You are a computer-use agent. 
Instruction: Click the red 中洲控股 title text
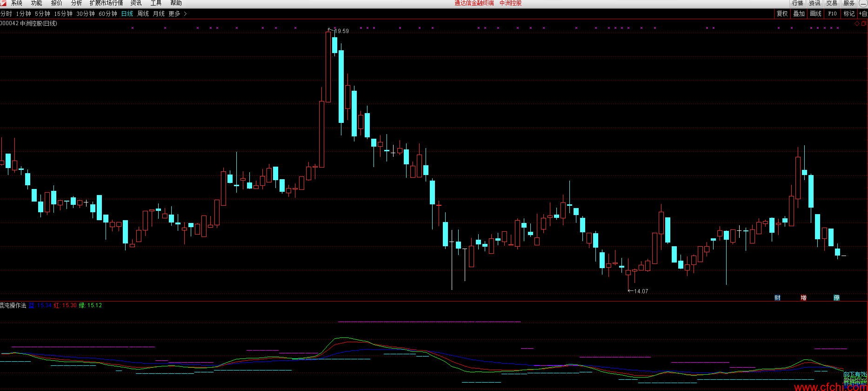pyautogui.click(x=511, y=3)
